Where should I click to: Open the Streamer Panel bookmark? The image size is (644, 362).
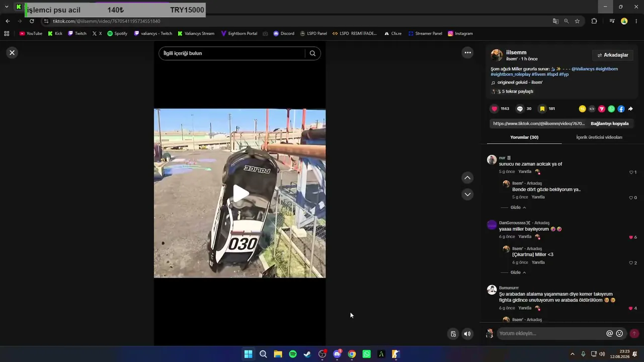(425, 34)
